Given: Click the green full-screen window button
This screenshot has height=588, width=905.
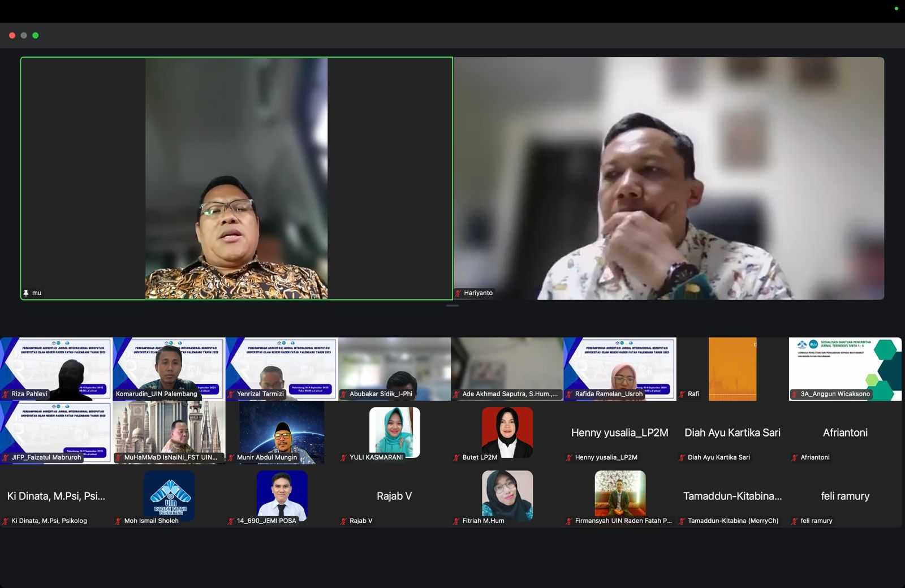Looking at the screenshot, I should coord(36,36).
